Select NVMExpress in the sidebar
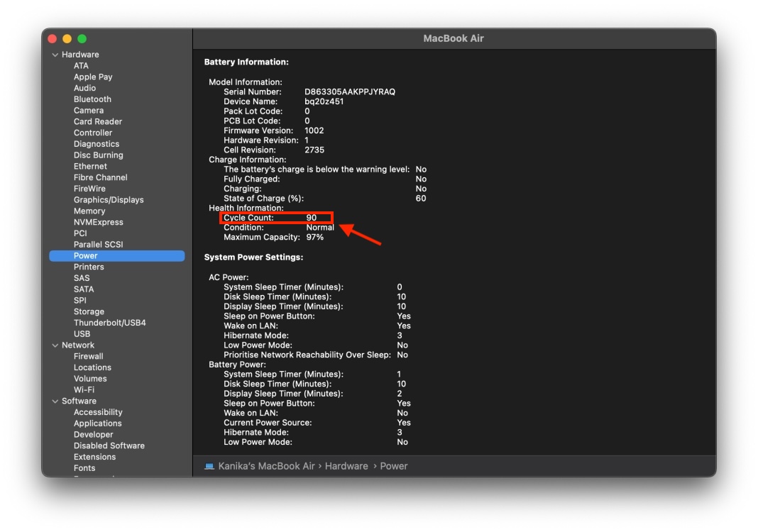The image size is (758, 532). point(97,222)
